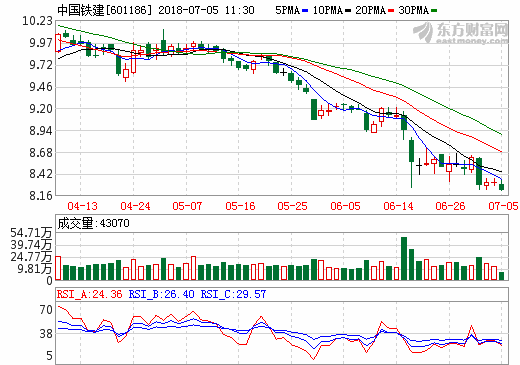Select the 2018-07-05 11:30 timestamp text
Image resolution: width=520 pixels, height=365 pixels.
(206, 10)
